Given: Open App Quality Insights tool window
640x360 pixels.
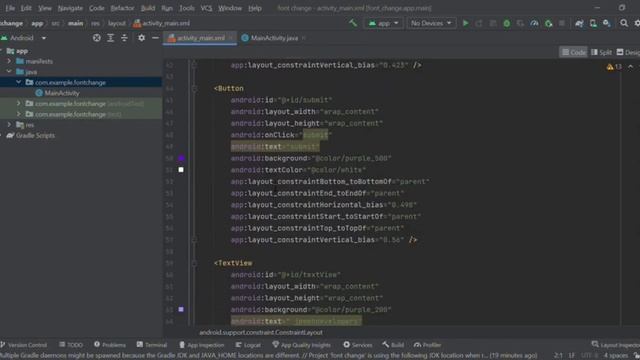Looking at the screenshot, I should pyautogui.click(x=302, y=345).
